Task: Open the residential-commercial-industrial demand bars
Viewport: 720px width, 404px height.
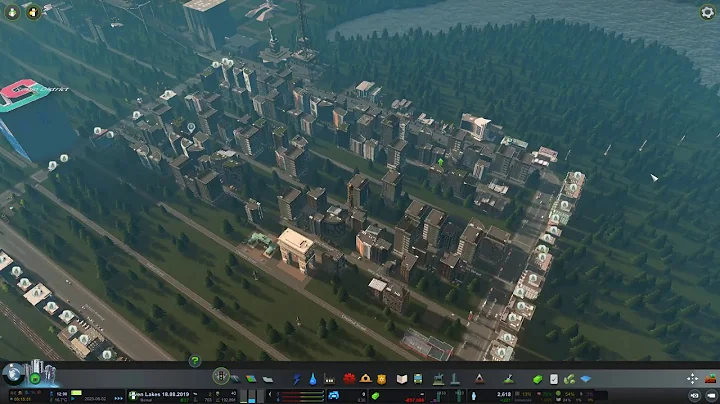Action: coord(251,397)
